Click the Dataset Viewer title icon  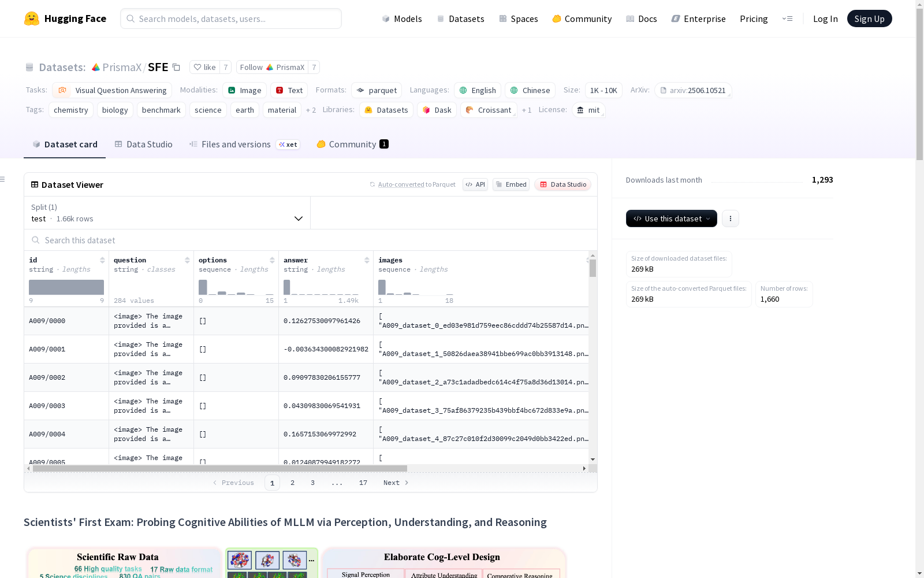(35, 184)
